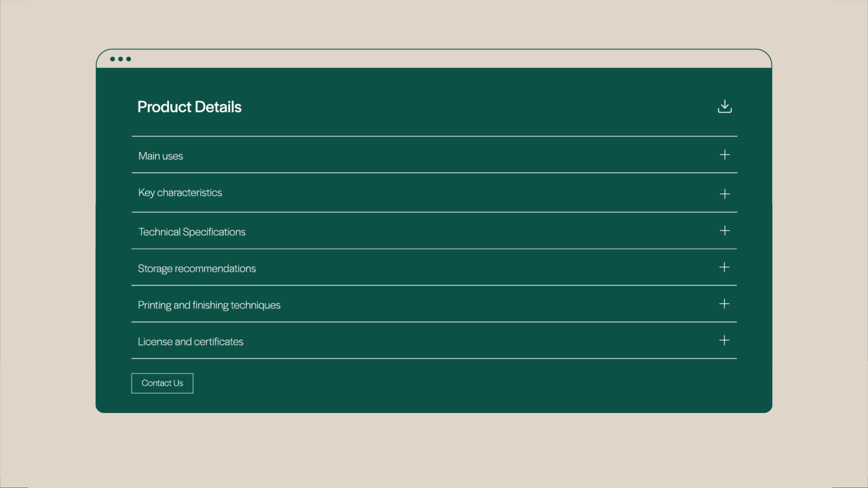Expand the Main uses section plus icon
The image size is (868, 488).
pos(725,155)
